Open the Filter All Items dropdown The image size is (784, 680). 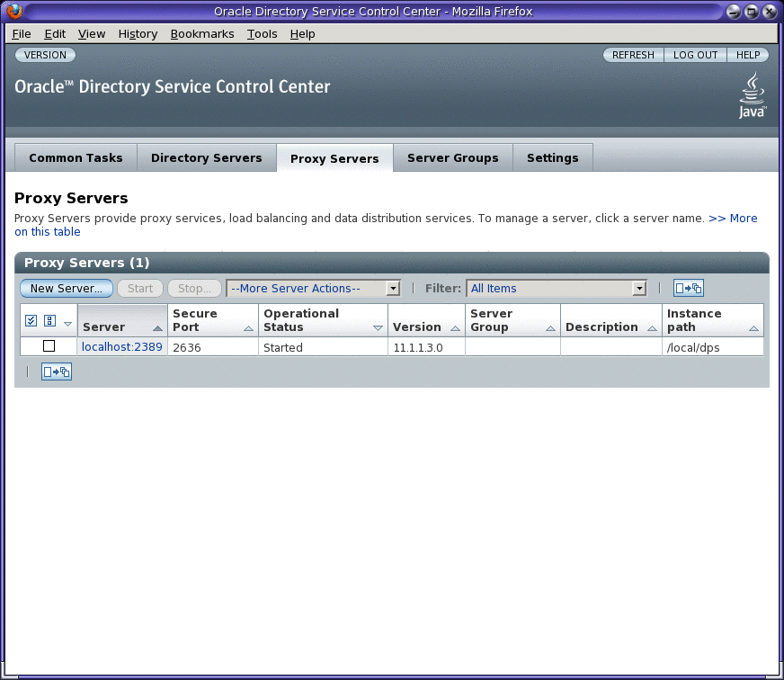coord(557,288)
